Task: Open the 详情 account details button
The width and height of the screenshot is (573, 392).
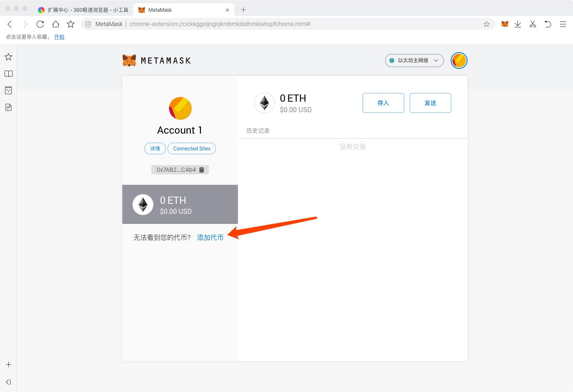Action: click(155, 149)
